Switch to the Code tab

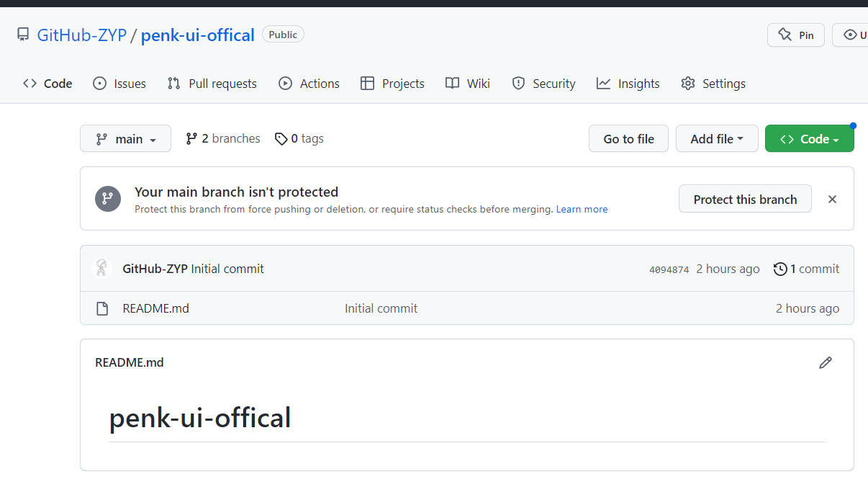(48, 84)
